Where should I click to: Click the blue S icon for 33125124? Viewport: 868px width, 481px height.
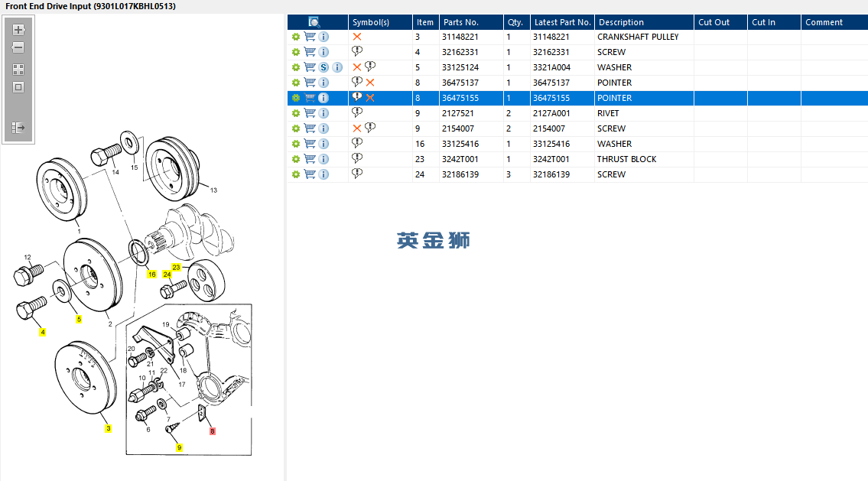pos(323,67)
